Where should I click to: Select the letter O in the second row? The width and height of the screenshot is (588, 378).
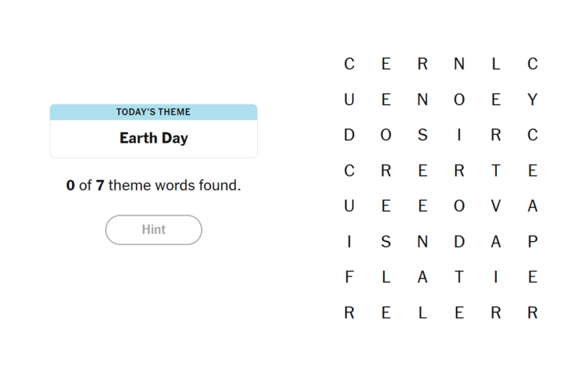pyautogui.click(x=459, y=100)
